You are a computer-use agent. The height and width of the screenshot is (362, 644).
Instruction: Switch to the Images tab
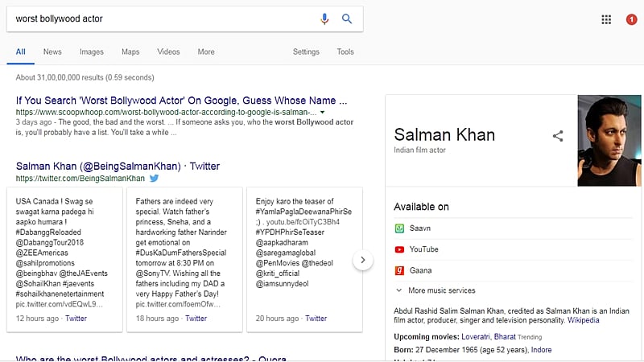(x=92, y=51)
